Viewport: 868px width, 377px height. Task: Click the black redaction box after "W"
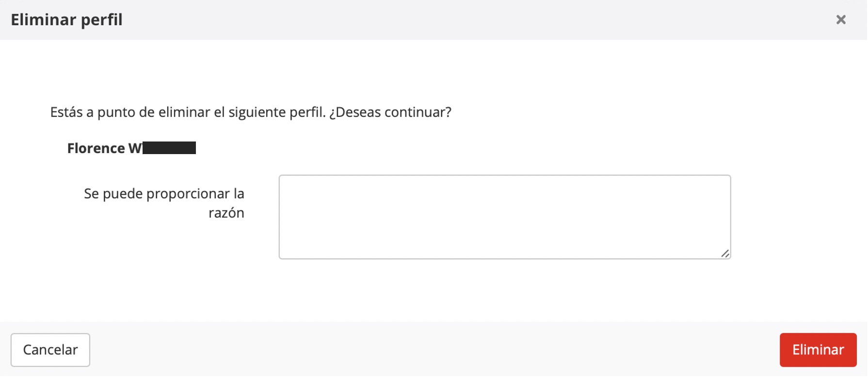click(x=169, y=148)
